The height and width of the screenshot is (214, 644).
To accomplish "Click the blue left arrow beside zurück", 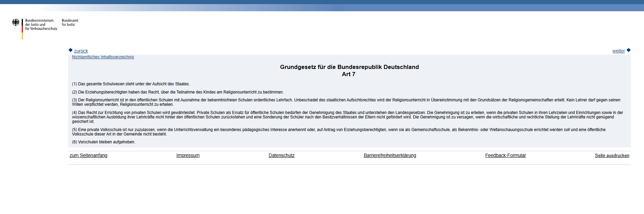I will tap(70, 50).
